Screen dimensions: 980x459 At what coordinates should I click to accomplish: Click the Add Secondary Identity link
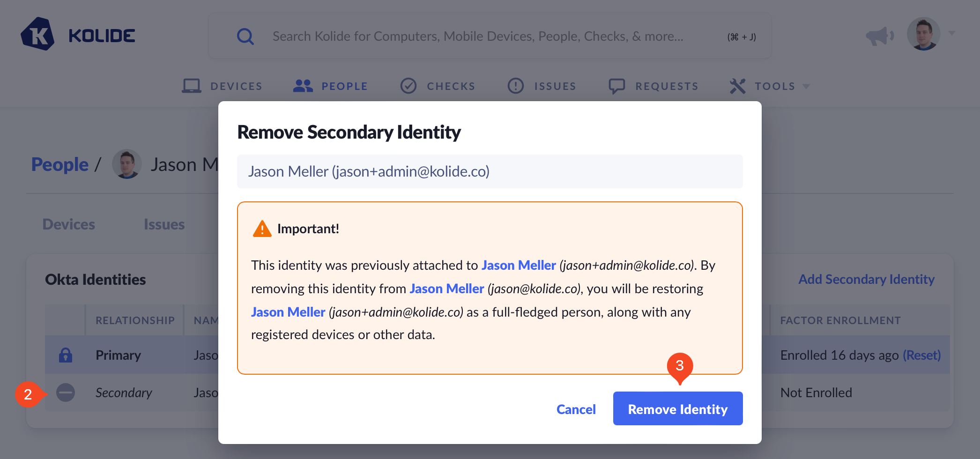pyautogui.click(x=866, y=279)
